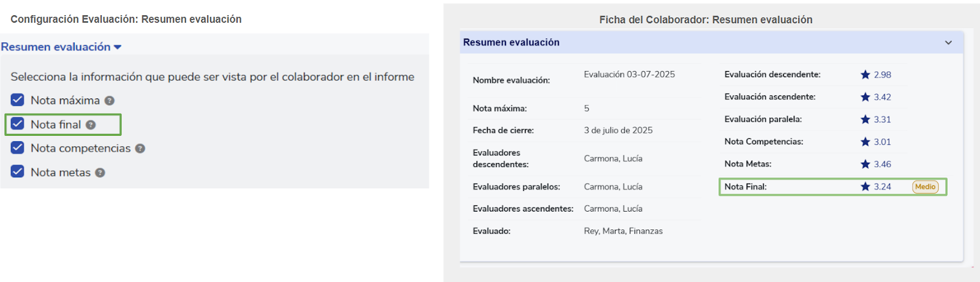Click help icon next to Nota final
The height and width of the screenshot is (282, 980).
click(91, 125)
